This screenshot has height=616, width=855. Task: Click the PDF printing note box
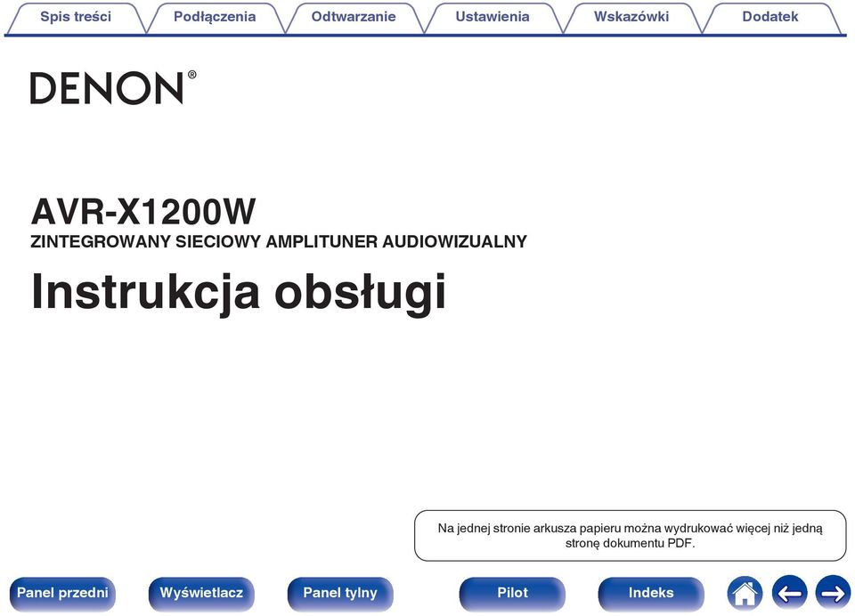coord(631,536)
